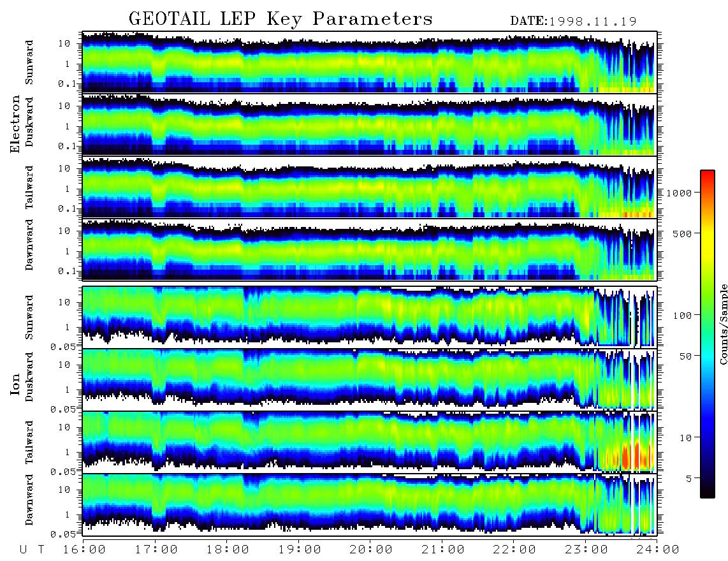Click the "100" color bar tick label
The width and height of the screenshot is (728, 561).
[x=682, y=316]
